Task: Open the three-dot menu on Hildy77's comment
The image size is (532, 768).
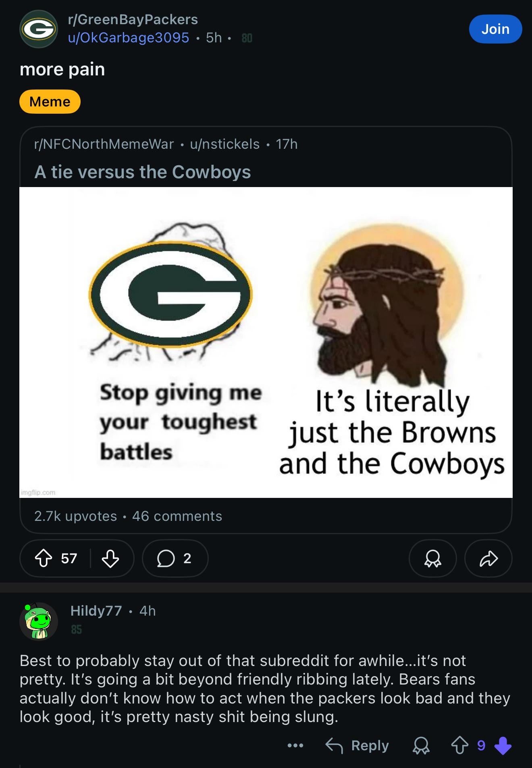Action: [x=295, y=745]
